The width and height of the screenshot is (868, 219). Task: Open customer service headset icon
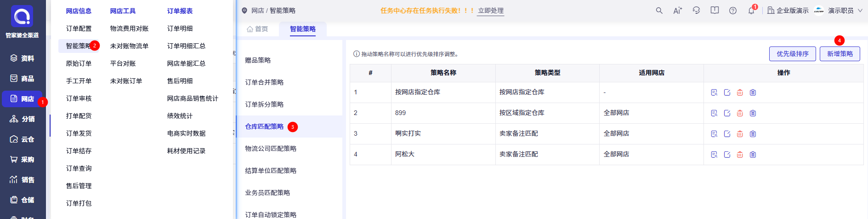coord(696,10)
